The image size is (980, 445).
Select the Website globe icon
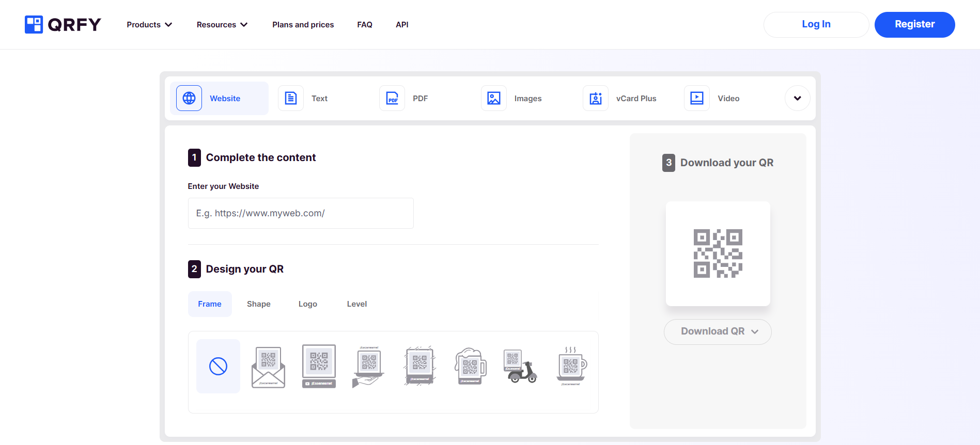click(x=189, y=98)
